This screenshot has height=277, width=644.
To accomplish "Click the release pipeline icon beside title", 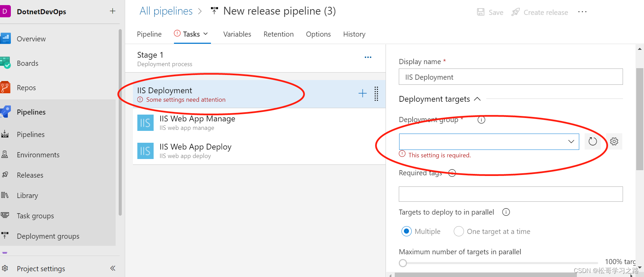I will (214, 11).
